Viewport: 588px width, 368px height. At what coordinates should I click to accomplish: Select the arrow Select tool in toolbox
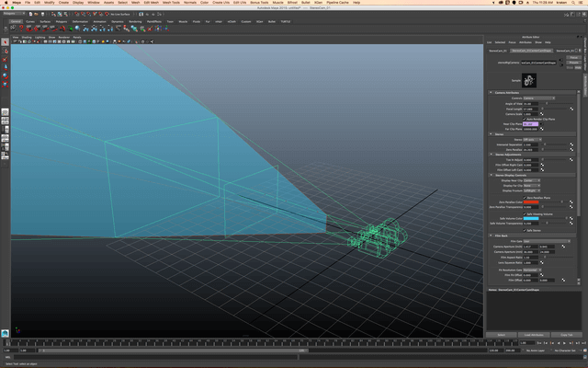(x=5, y=42)
